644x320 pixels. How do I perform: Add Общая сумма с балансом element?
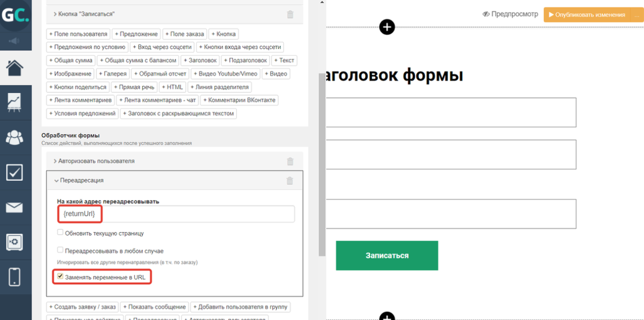coord(138,61)
